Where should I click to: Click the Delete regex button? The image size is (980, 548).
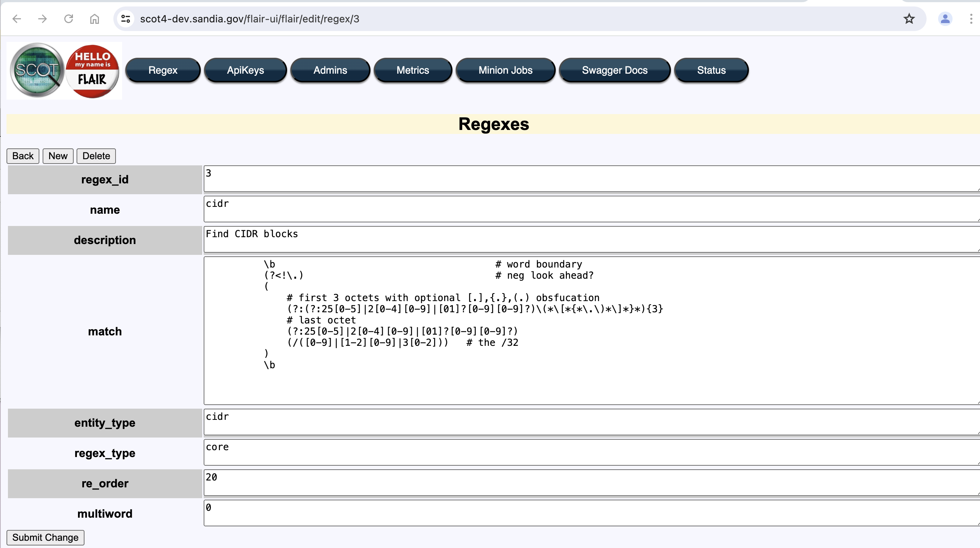click(x=95, y=156)
